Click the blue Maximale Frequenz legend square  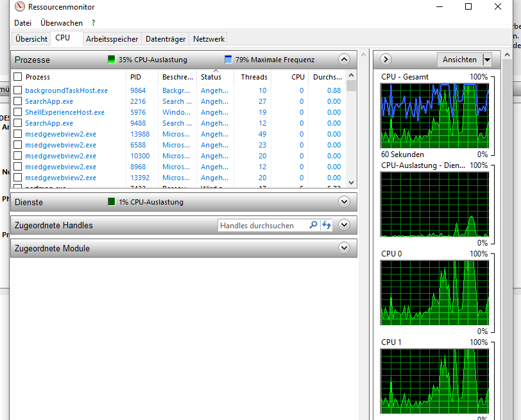click(228, 60)
